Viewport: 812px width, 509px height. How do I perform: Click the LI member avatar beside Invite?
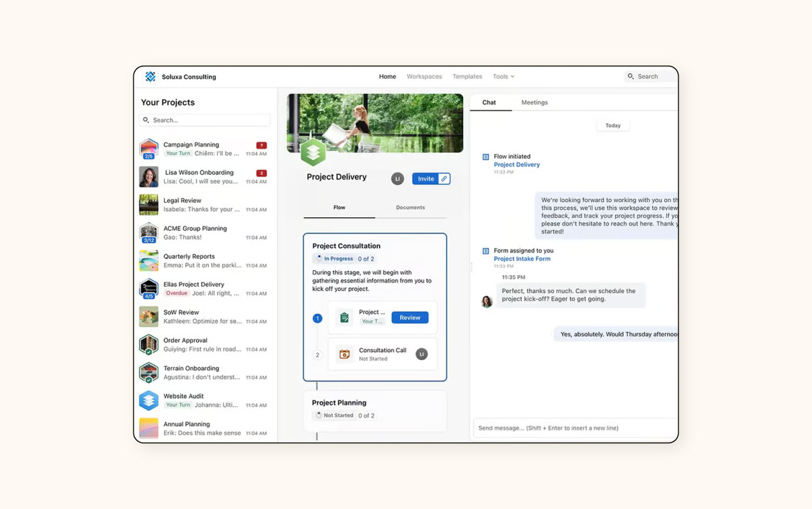(397, 179)
